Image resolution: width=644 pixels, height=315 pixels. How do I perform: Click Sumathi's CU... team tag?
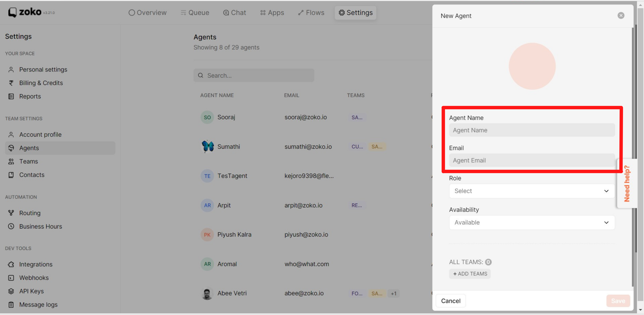357,147
